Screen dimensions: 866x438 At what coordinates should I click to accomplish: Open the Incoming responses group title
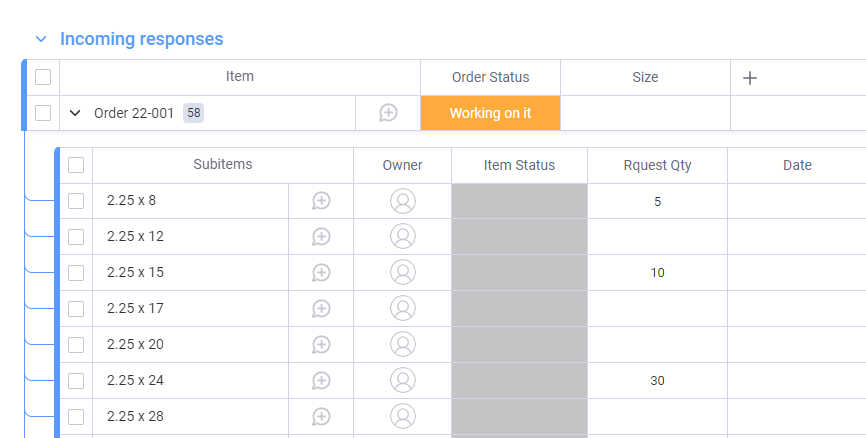click(x=141, y=39)
